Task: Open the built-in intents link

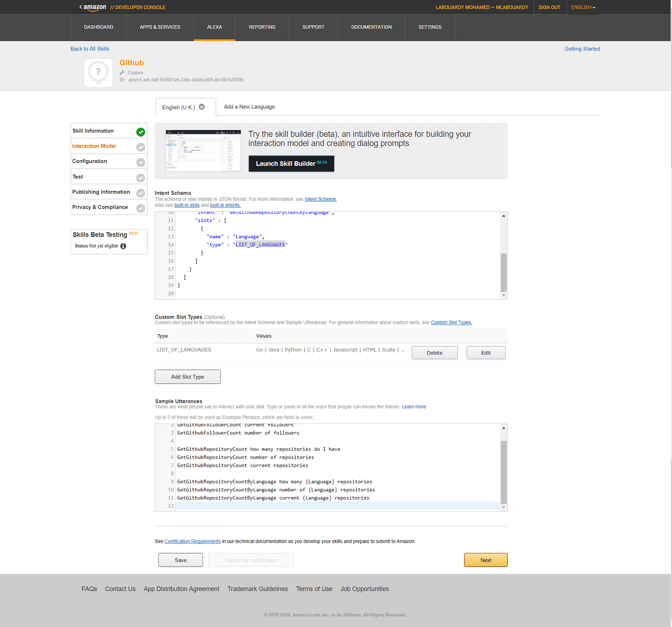Action: 226,205
